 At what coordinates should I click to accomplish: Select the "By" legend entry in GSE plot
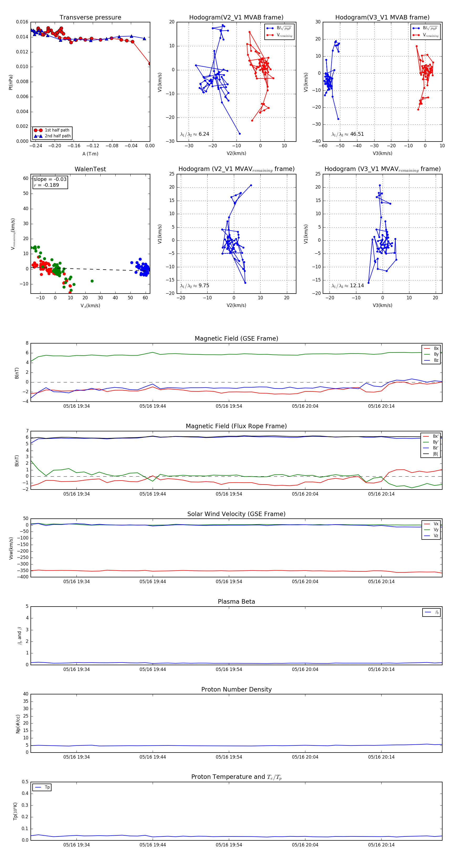431,355
